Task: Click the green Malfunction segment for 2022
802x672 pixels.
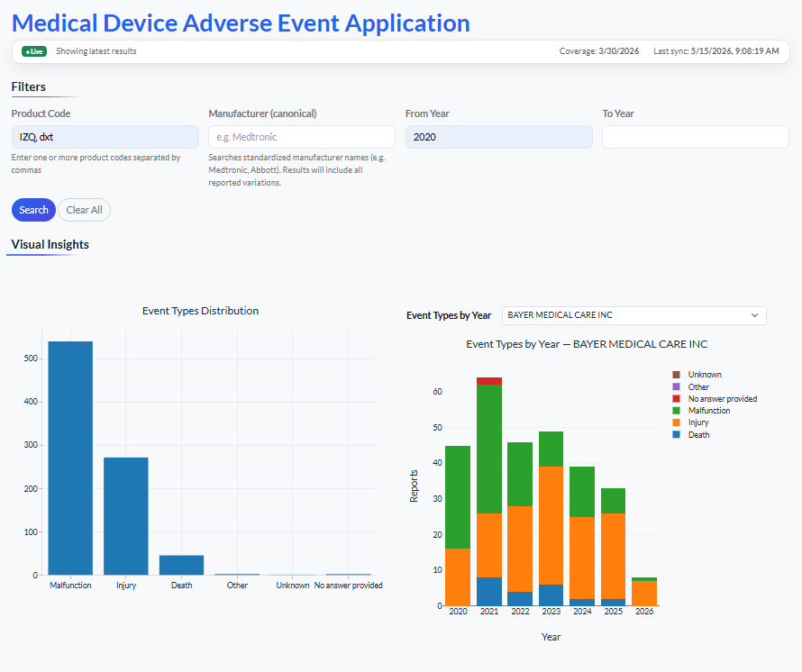Action: click(x=520, y=475)
